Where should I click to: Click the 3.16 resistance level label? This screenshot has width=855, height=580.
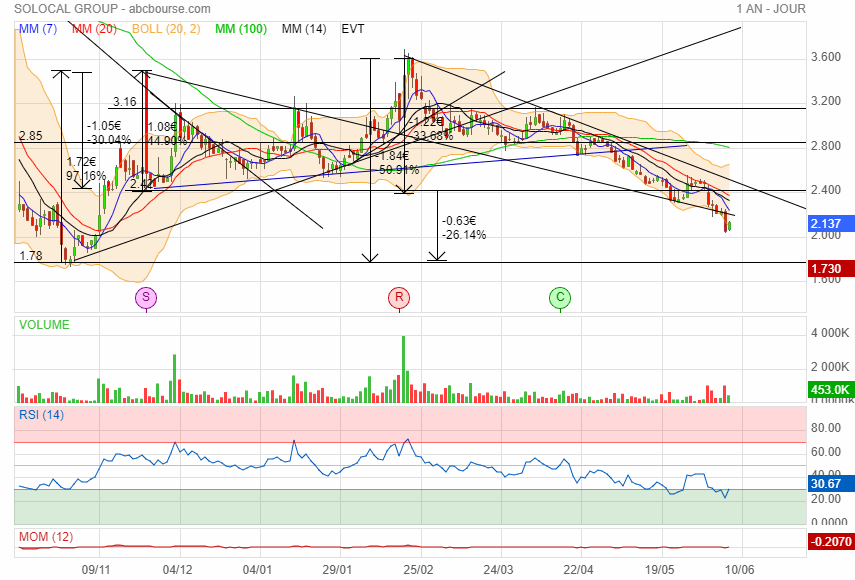(125, 102)
